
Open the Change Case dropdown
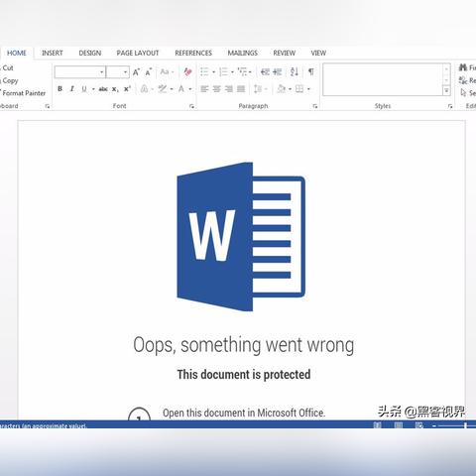pos(167,71)
